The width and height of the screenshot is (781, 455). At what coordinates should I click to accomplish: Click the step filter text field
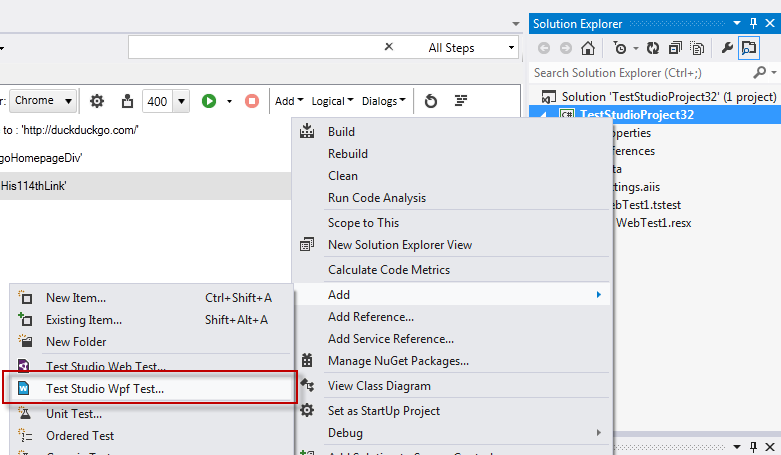point(254,47)
